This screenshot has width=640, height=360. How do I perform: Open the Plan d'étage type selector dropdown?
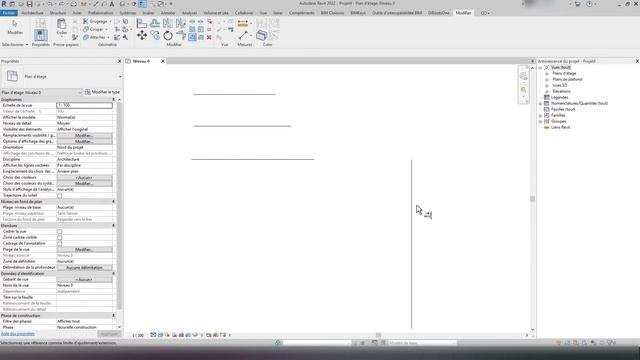120,76
